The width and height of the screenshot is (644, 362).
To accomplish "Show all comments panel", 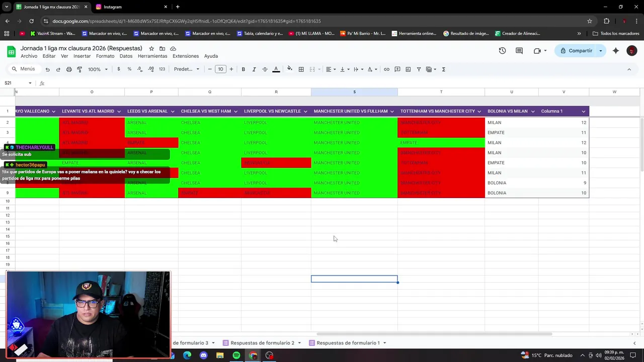I will click(x=519, y=51).
